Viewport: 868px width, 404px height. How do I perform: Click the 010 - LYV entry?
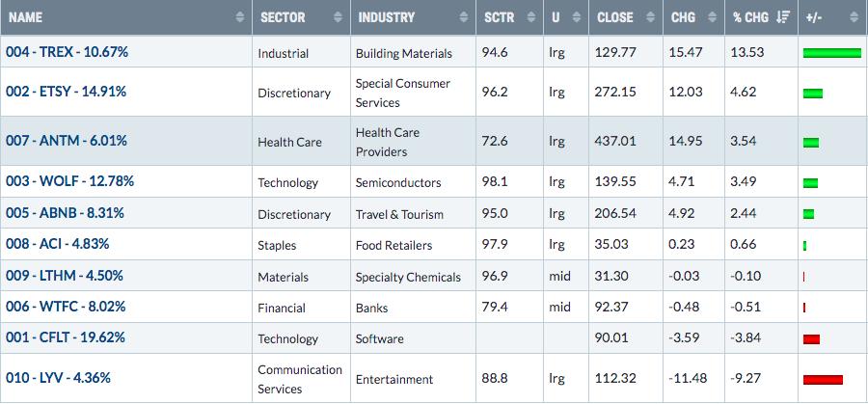(x=58, y=378)
